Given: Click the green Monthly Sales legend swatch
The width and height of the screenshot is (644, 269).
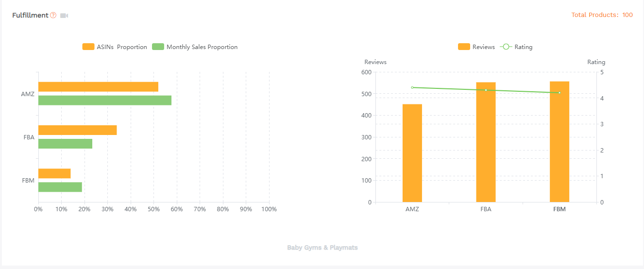Looking at the screenshot, I should coord(158,47).
